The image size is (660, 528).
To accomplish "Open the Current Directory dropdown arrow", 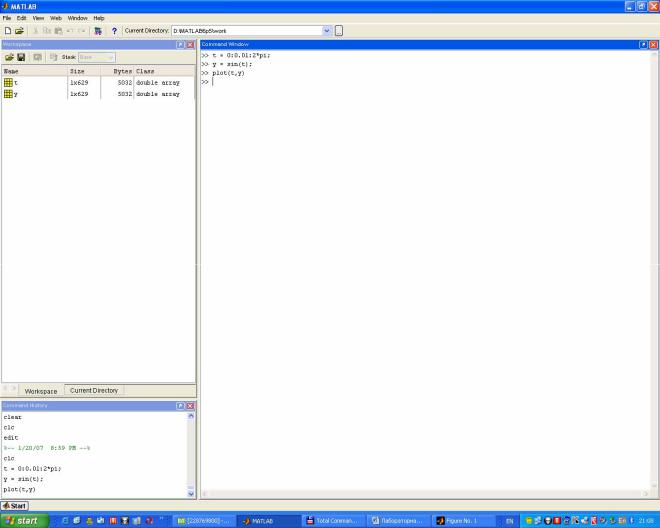I will (327, 31).
